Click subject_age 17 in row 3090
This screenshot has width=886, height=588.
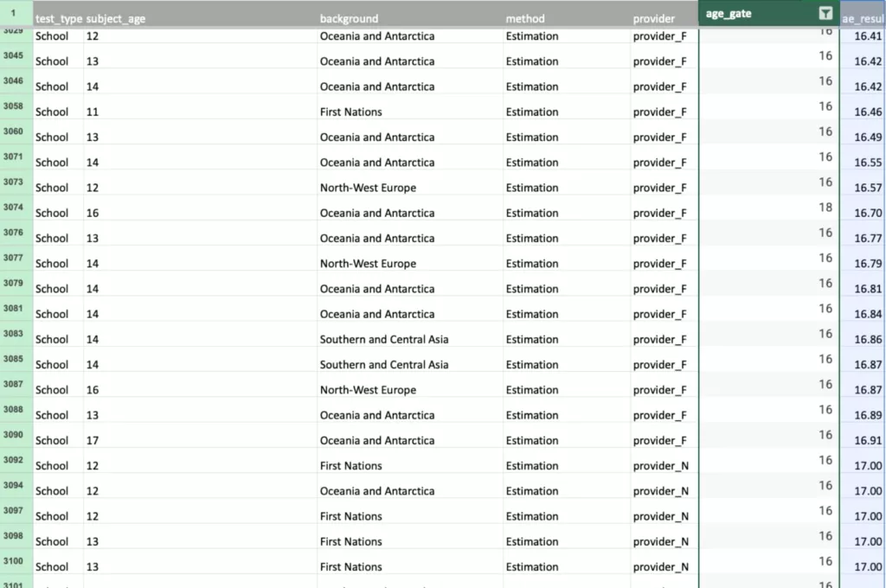[93, 440]
